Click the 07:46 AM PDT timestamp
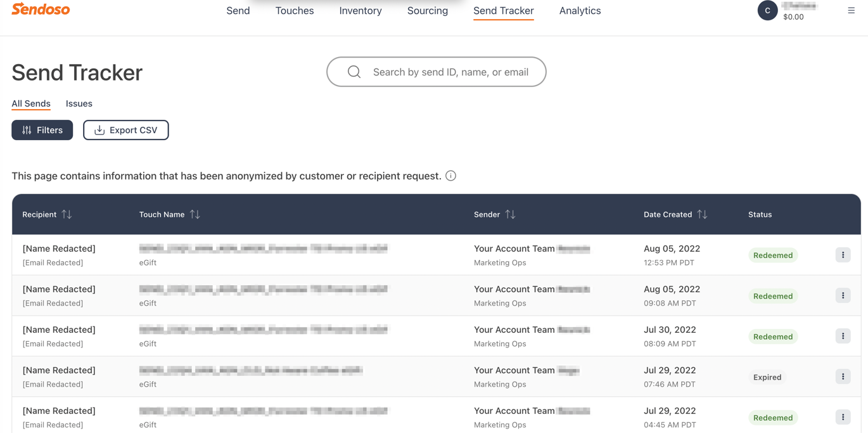This screenshot has height=433, width=868. coord(670,384)
